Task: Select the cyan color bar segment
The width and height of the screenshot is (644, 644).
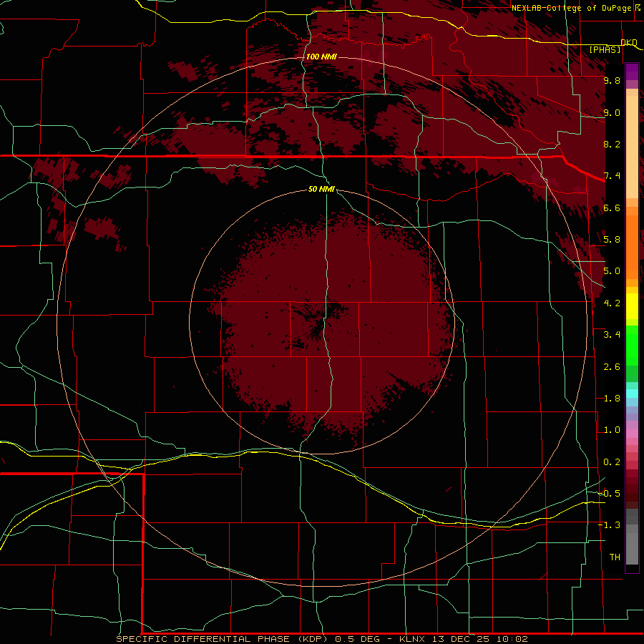Action: tap(632, 394)
